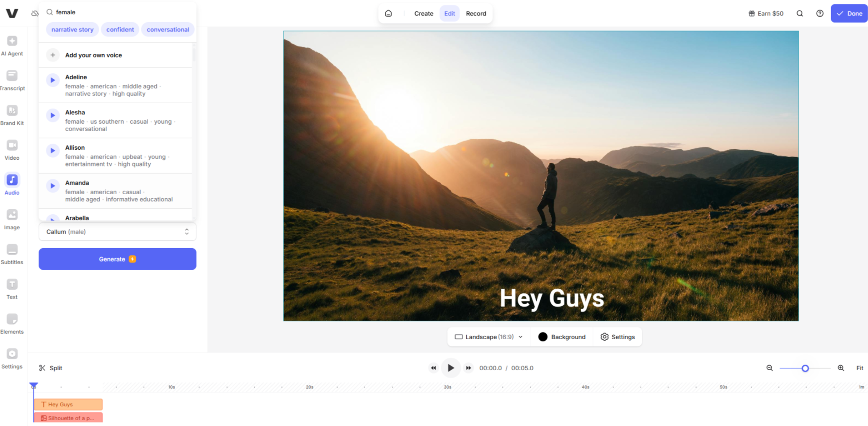This screenshot has height=426, width=868.
Task: Switch to the Record tab
Action: point(476,13)
